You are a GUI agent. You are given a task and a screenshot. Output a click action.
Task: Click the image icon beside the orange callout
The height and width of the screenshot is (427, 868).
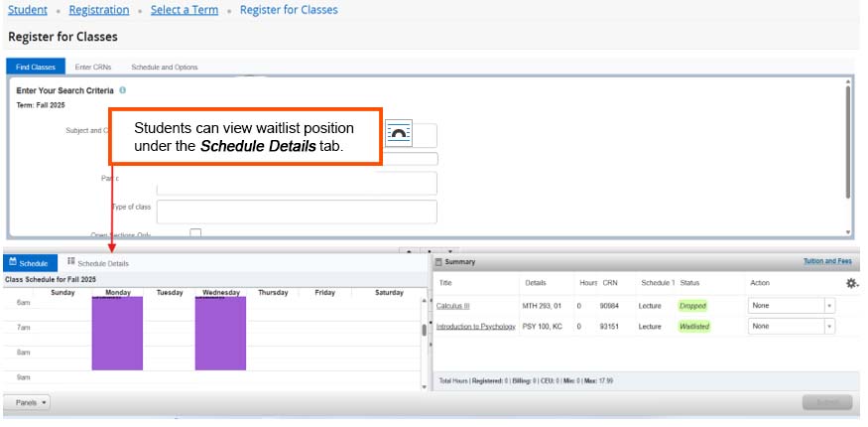click(398, 135)
